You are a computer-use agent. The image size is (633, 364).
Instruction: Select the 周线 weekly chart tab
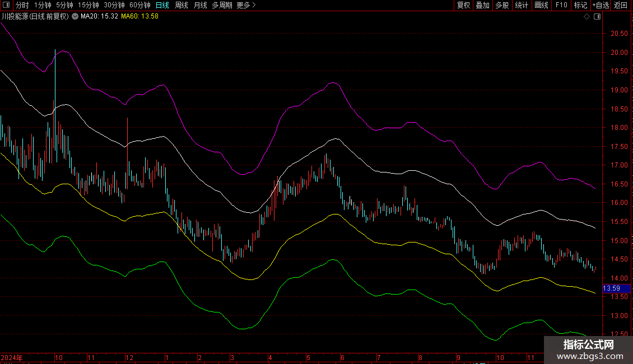pyautogui.click(x=181, y=5)
